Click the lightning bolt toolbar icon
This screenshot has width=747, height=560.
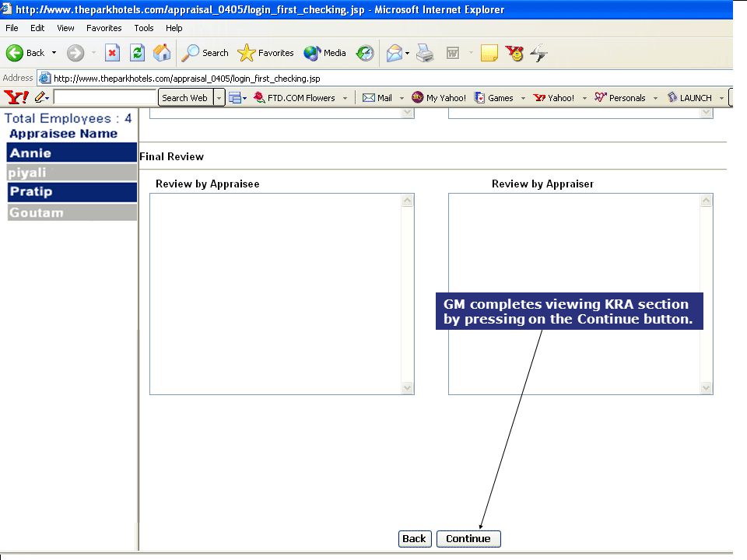point(538,53)
